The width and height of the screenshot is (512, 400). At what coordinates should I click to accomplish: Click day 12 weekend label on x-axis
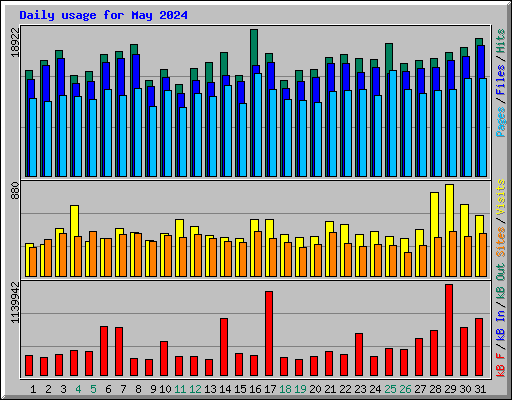[195, 389]
